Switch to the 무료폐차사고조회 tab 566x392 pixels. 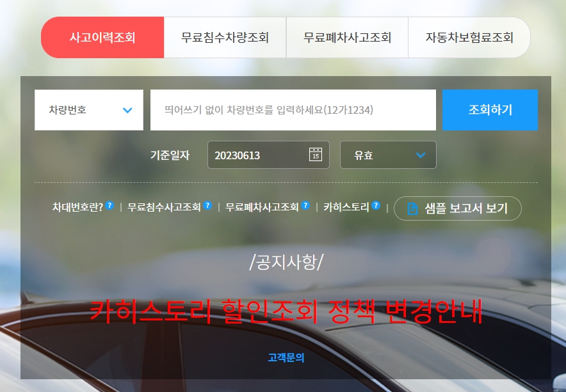346,38
